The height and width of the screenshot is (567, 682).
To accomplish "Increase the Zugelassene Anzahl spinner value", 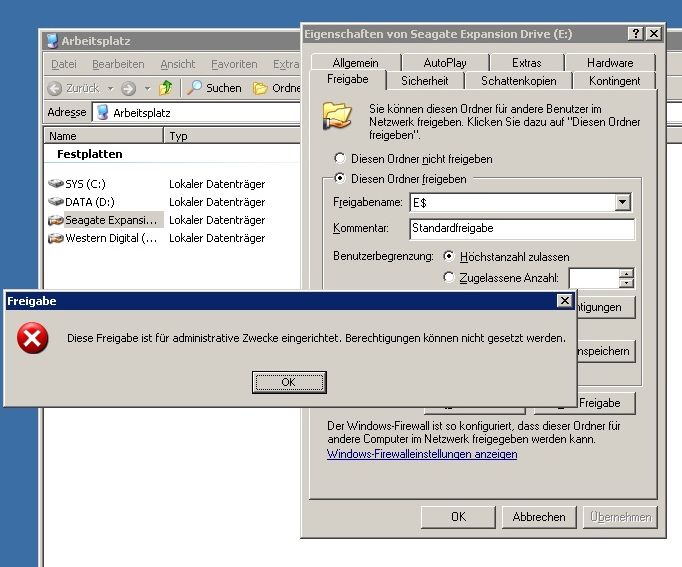I will point(626,273).
